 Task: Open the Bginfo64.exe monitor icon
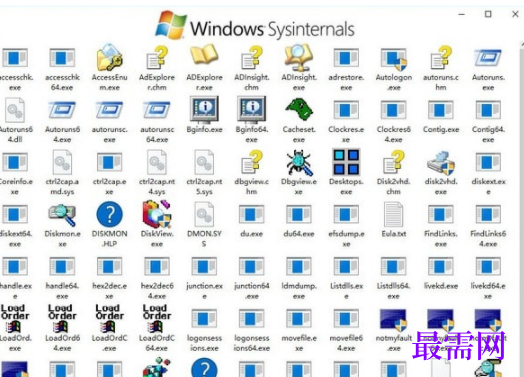(x=252, y=110)
